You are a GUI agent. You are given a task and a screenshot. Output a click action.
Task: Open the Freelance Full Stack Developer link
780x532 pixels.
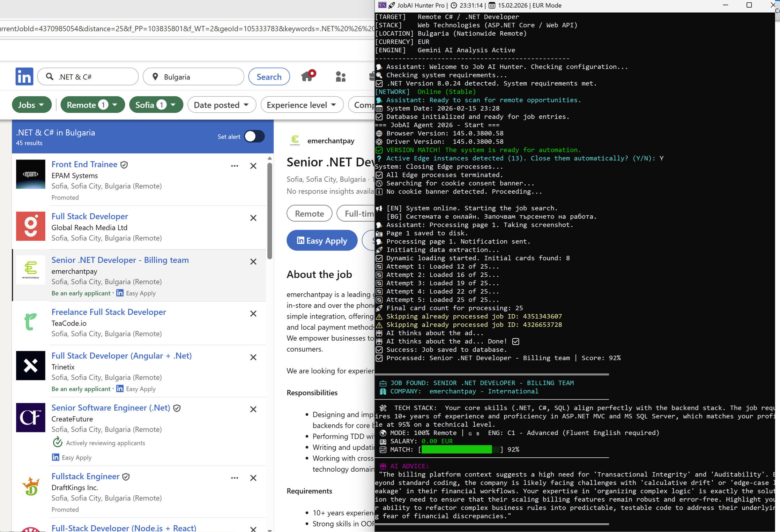point(109,312)
